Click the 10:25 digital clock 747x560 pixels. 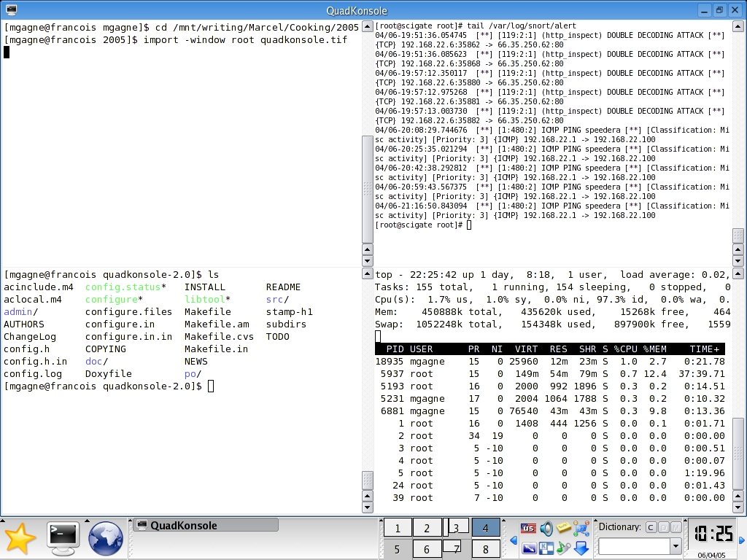713,534
